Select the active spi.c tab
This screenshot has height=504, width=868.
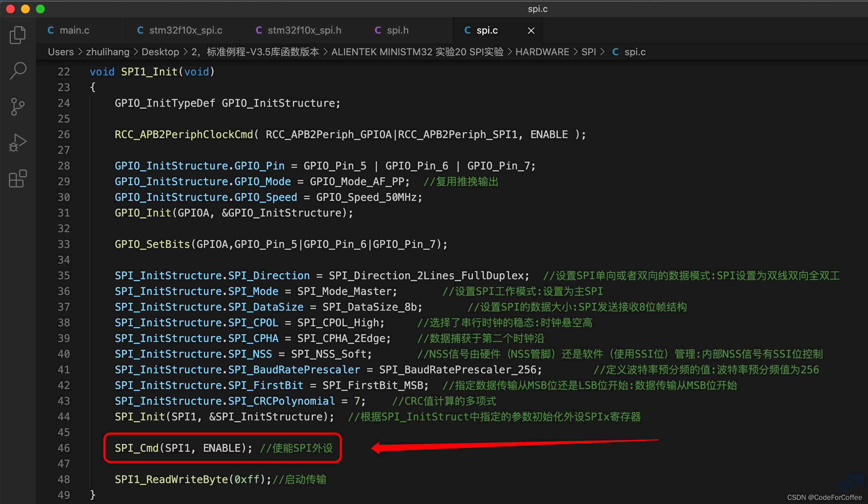[487, 30]
